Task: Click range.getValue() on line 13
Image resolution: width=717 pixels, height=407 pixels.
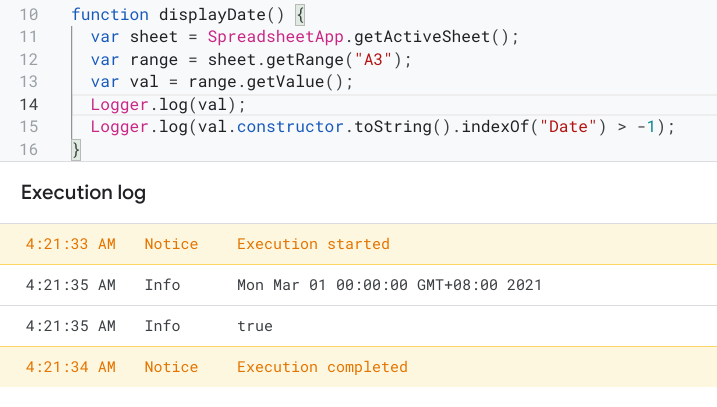Action: click(x=265, y=82)
